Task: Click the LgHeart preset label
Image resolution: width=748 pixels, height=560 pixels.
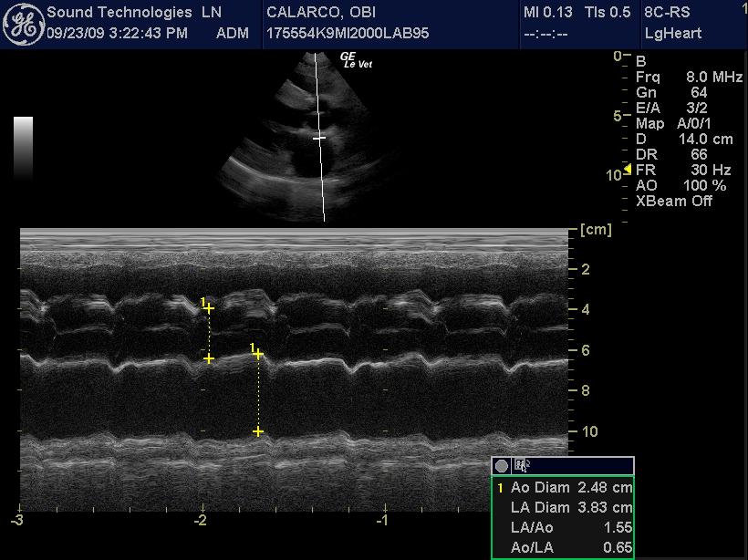Action: click(x=673, y=34)
